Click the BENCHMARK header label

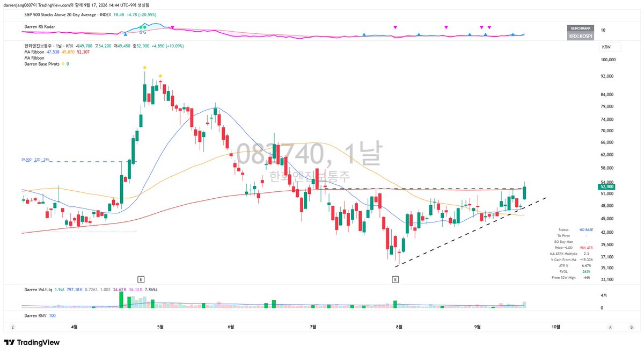point(580,28)
